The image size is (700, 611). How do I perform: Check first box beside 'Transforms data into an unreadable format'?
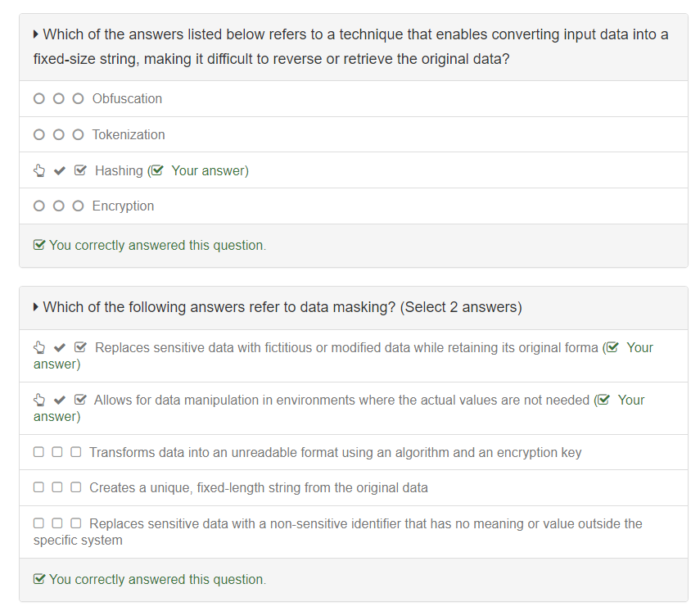point(38,452)
